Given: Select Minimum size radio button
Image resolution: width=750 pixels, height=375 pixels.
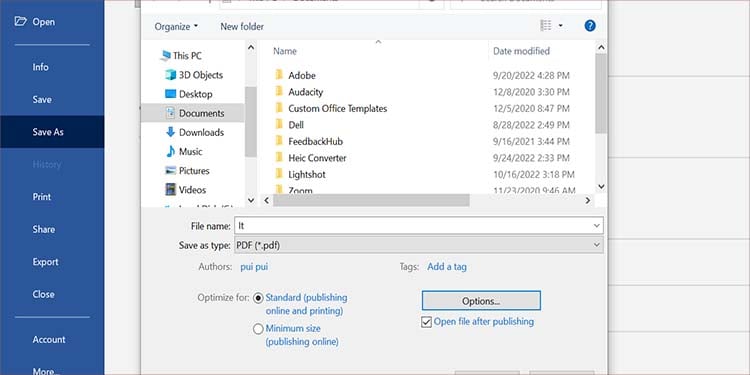Looking at the screenshot, I should pyautogui.click(x=258, y=329).
